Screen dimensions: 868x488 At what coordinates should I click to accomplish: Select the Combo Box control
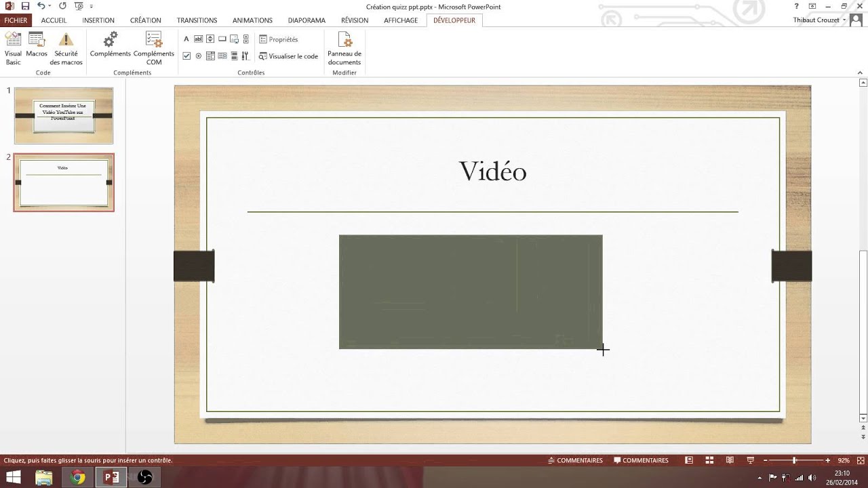210,56
